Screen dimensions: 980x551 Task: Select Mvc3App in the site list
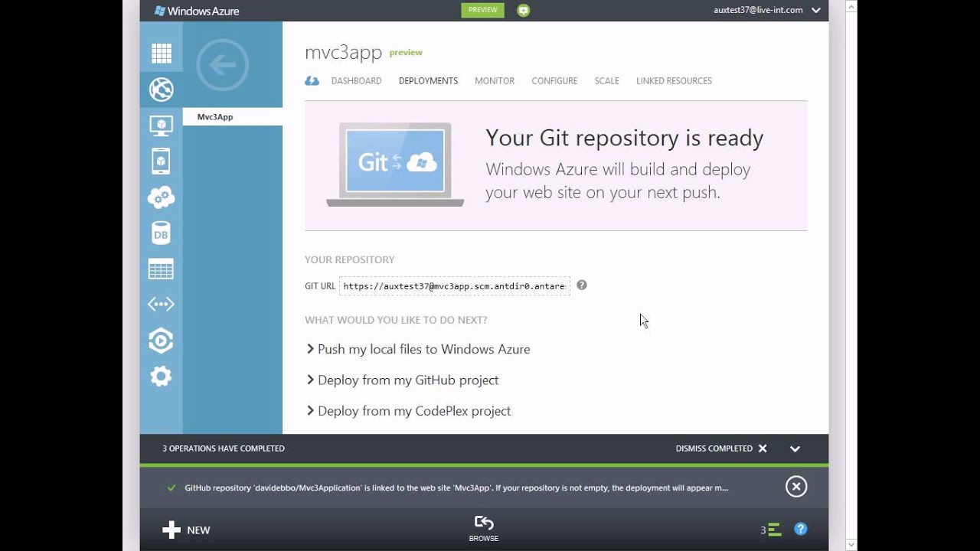233,117
